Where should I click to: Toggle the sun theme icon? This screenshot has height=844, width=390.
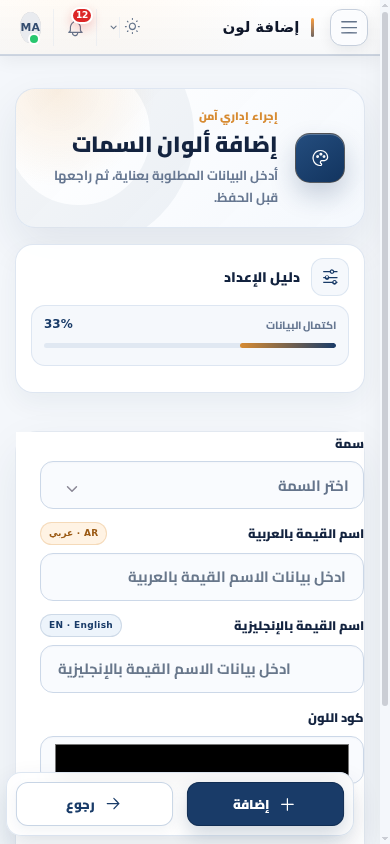coord(132,27)
